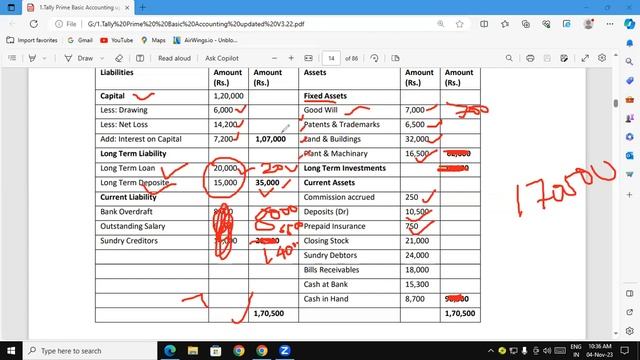The width and height of the screenshot is (640, 360).
Task: Open the Page view options icon
Action: 395,58
